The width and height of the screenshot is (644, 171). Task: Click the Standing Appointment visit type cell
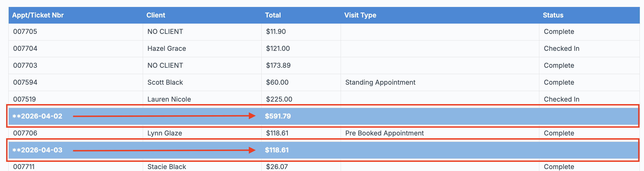pos(380,82)
